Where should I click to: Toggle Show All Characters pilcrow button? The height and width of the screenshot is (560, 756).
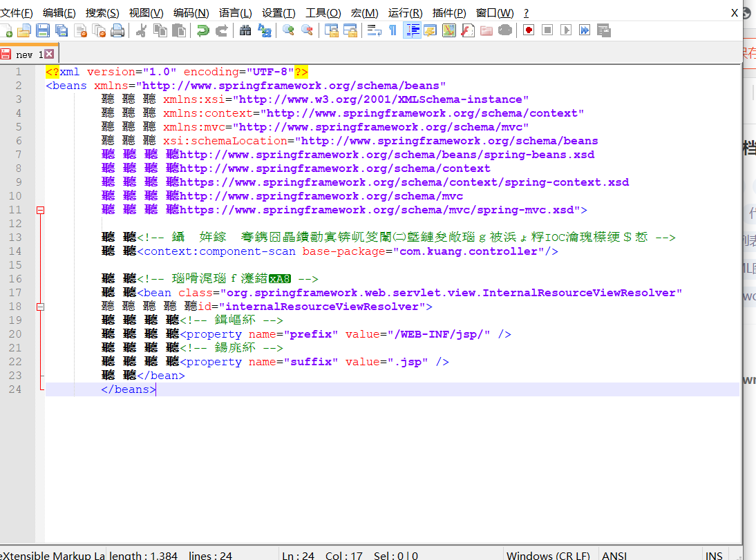click(393, 31)
